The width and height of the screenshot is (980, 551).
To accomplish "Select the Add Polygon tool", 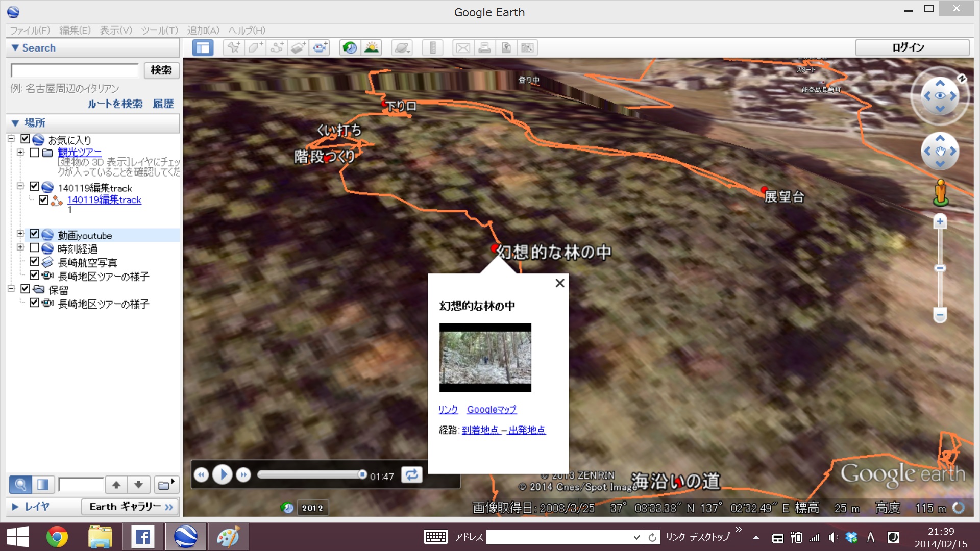I will pos(255,48).
